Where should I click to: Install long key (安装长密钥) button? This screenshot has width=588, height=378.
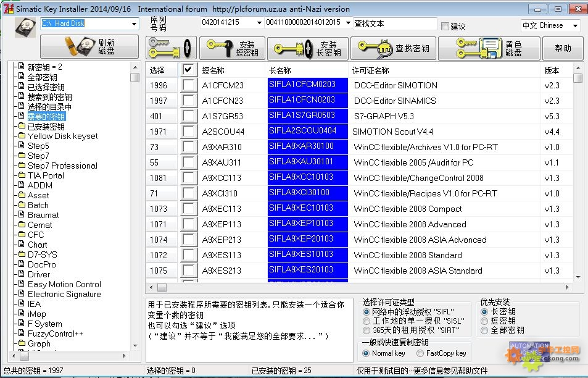click(308, 48)
